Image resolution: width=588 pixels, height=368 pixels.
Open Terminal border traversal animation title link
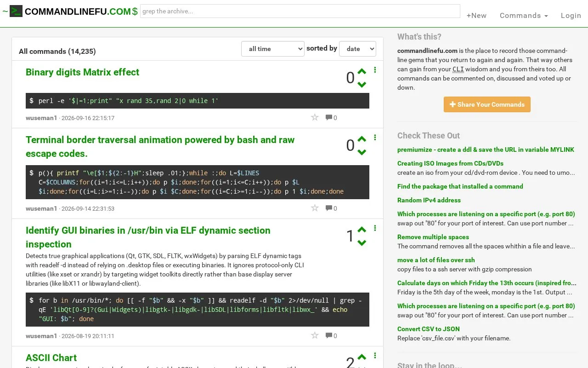160,147
